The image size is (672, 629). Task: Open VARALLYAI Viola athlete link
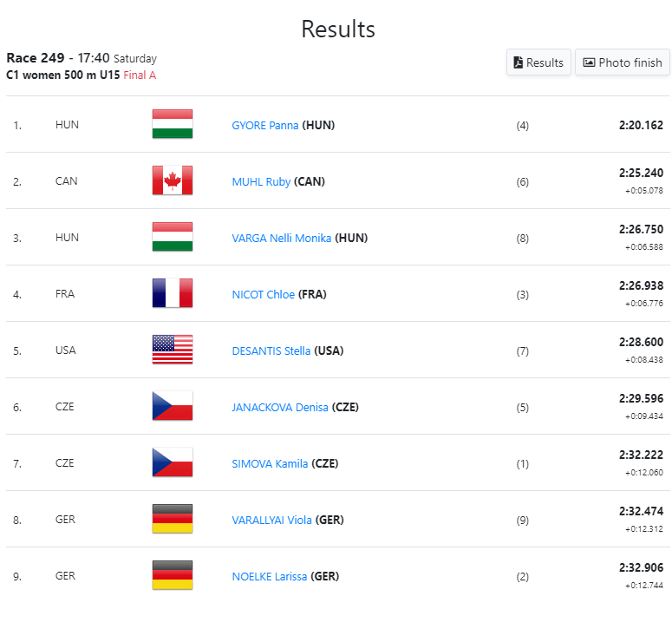tap(271, 520)
